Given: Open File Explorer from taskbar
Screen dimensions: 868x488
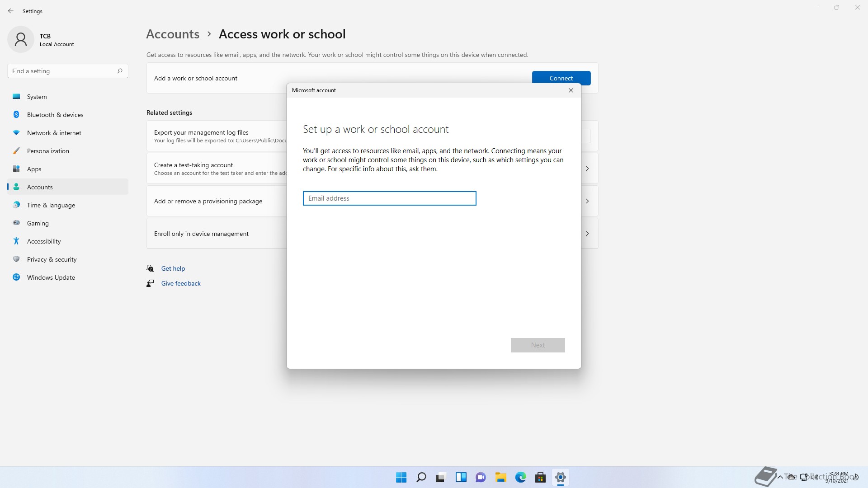Looking at the screenshot, I should pos(500,477).
